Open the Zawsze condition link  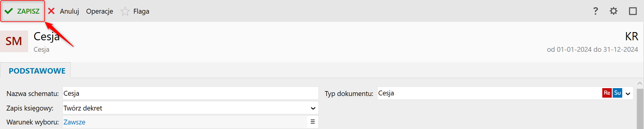point(74,122)
